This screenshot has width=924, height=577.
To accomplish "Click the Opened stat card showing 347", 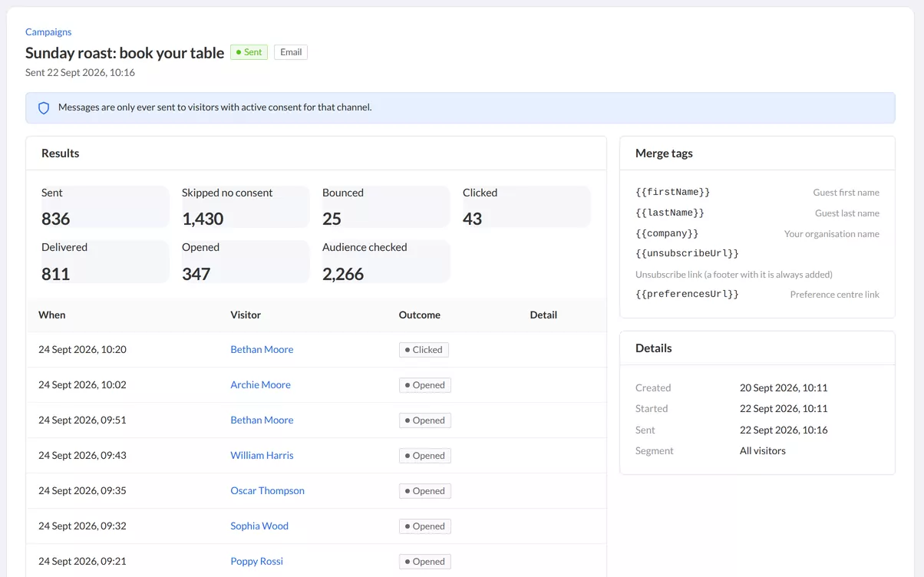I will tap(245, 262).
